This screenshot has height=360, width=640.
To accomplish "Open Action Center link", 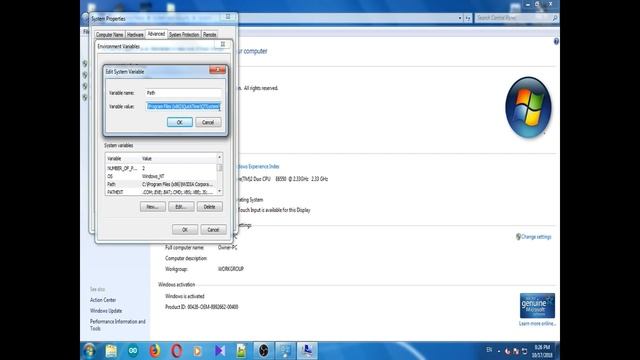I will coord(103,300).
